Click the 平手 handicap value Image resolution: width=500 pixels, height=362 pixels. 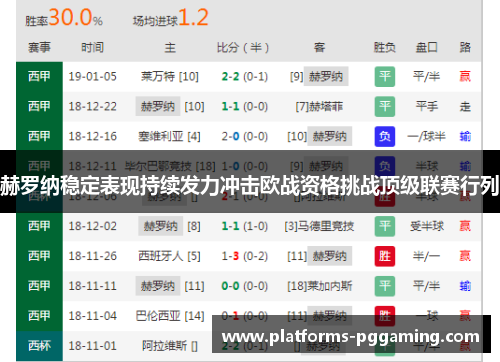[427, 107]
